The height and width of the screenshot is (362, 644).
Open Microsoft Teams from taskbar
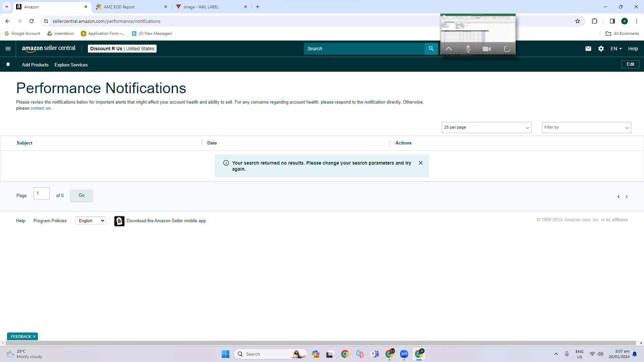point(375,354)
